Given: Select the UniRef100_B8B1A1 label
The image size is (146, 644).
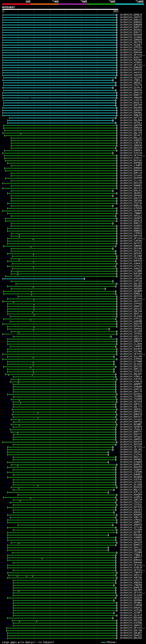Looking at the screenshot, I should point(131,206).
